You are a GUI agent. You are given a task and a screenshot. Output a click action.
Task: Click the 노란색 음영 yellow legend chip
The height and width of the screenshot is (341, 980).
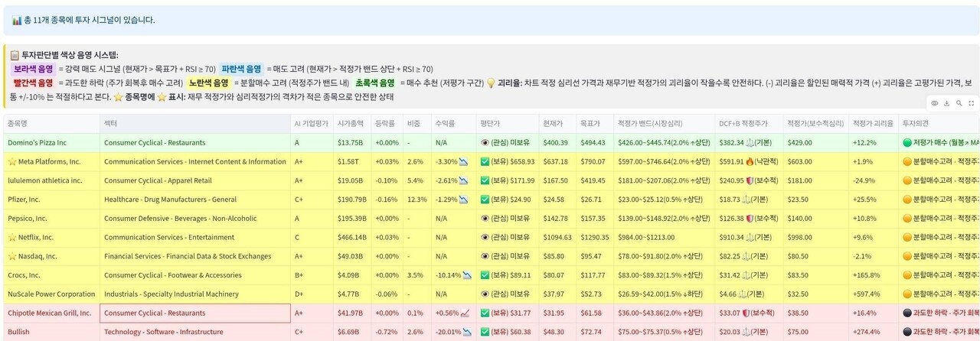coord(209,83)
